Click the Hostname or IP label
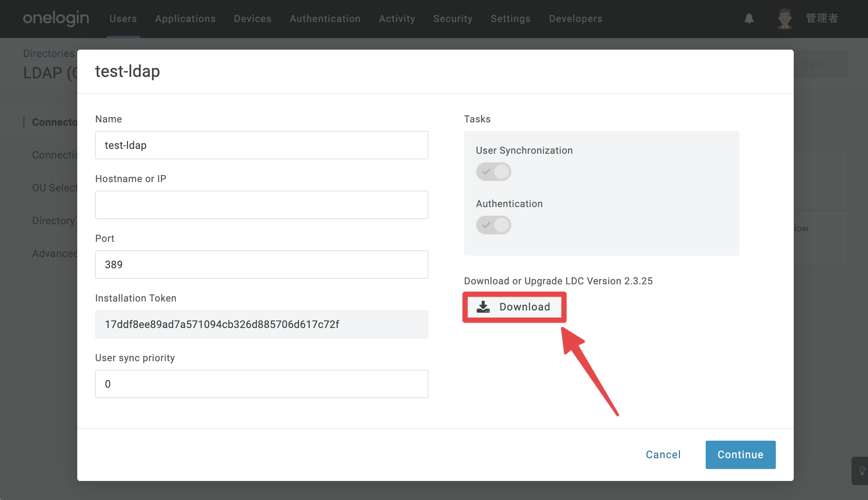 131,179
